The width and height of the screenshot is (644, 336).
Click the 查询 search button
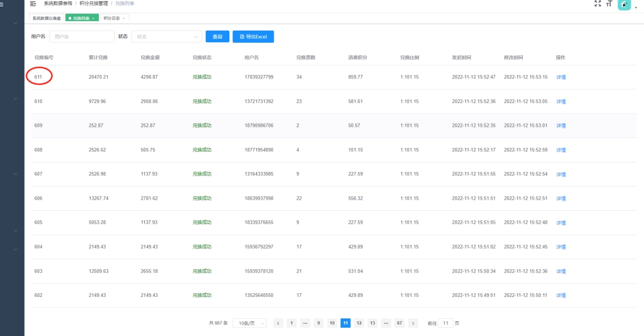[x=217, y=36]
